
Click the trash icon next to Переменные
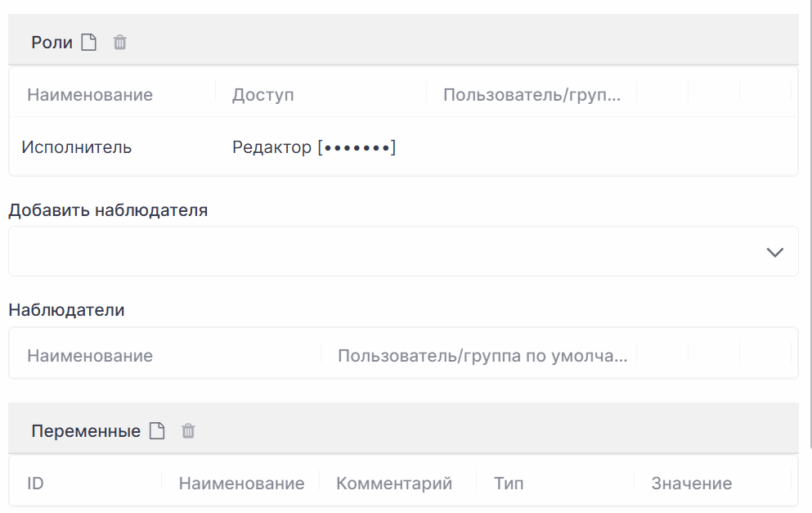tap(188, 430)
